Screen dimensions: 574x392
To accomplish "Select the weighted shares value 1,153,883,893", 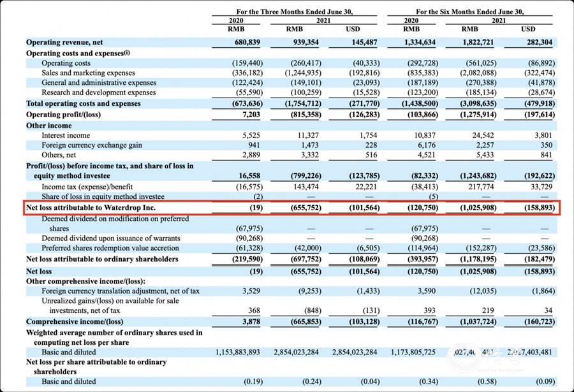I will pos(238,352).
